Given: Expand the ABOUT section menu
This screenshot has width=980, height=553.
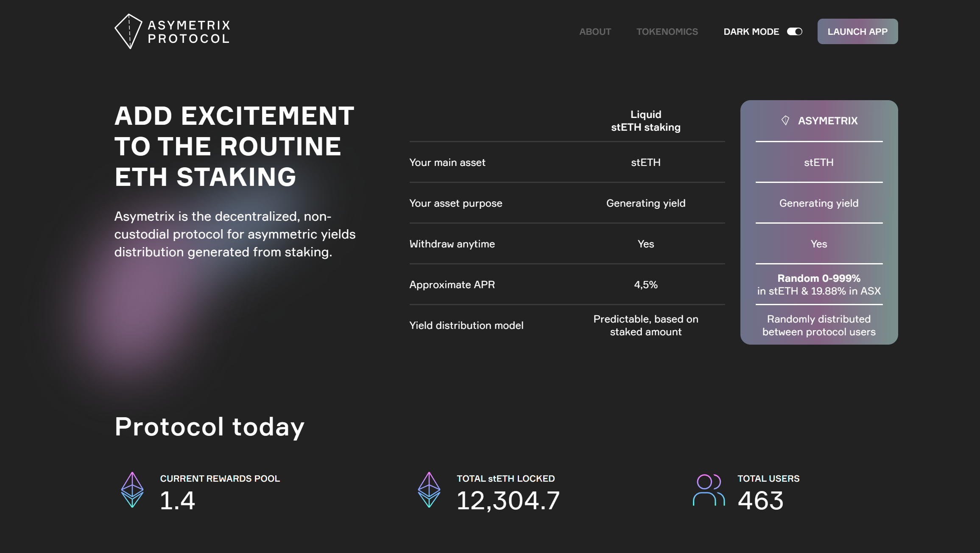Looking at the screenshot, I should coord(595,32).
